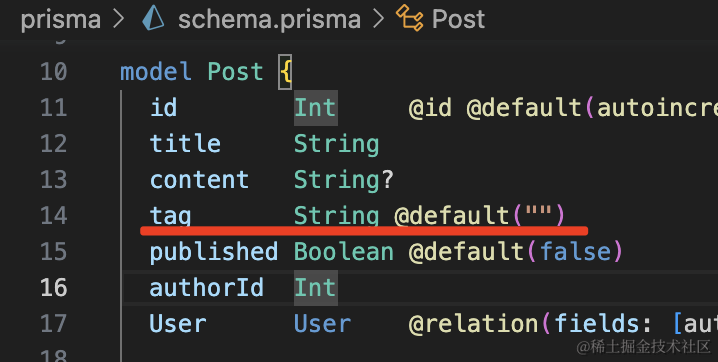
Task: Click the Boolean type on published line
Action: point(343,252)
